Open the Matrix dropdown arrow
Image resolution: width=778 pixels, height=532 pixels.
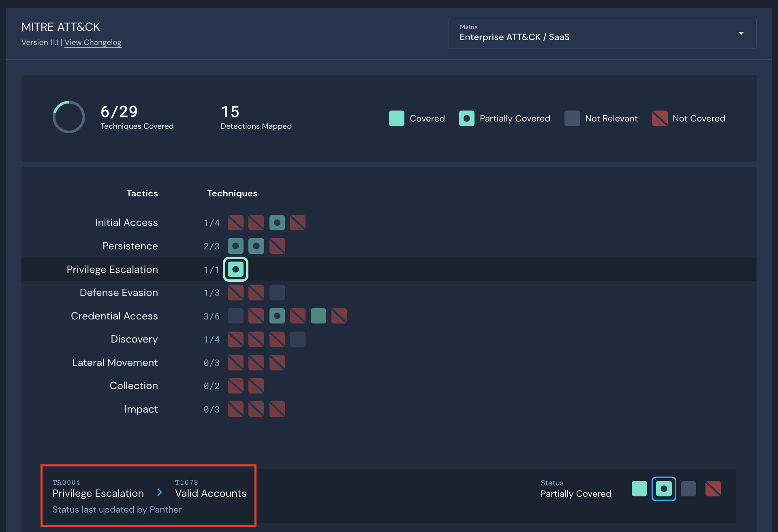741,34
